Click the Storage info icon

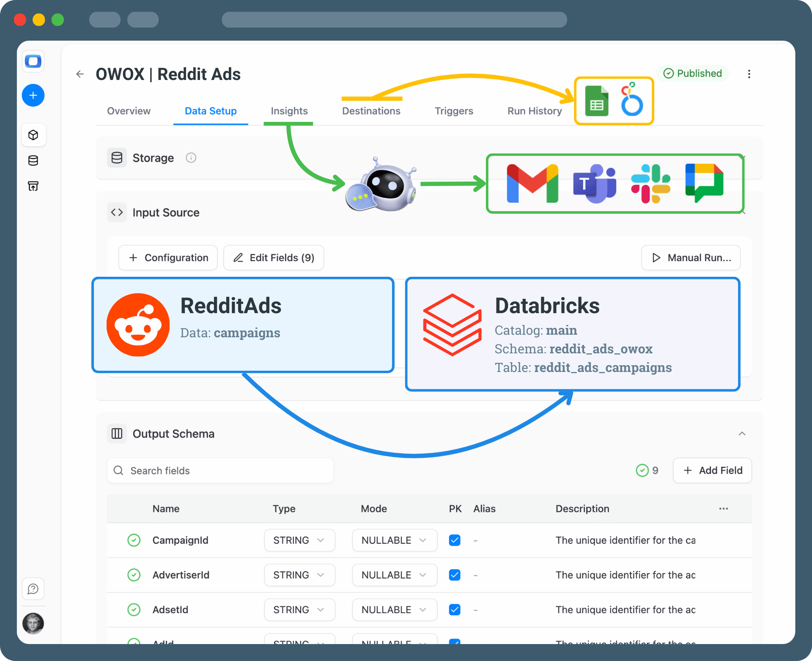pos(191,158)
